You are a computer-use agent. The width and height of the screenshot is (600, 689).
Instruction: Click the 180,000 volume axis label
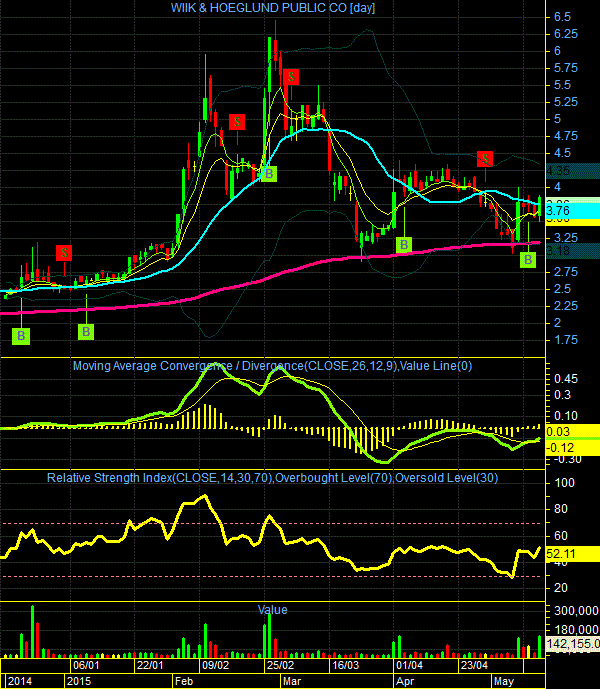click(x=576, y=630)
